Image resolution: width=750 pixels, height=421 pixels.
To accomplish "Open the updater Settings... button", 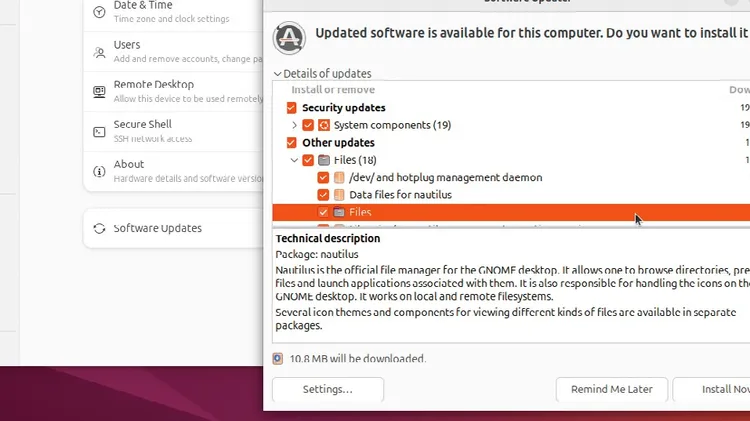I will point(328,389).
